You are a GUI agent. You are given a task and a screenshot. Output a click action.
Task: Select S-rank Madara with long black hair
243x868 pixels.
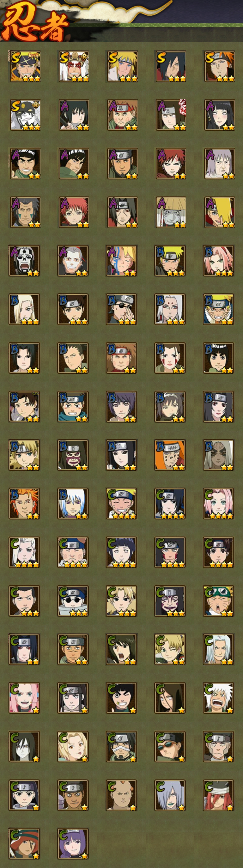pyautogui.click(x=171, y=66)
